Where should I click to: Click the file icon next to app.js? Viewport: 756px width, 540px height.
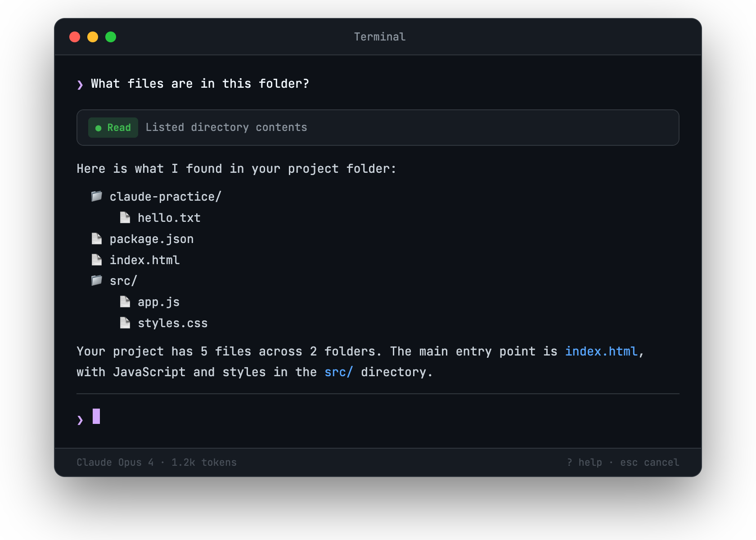[125, 301]
